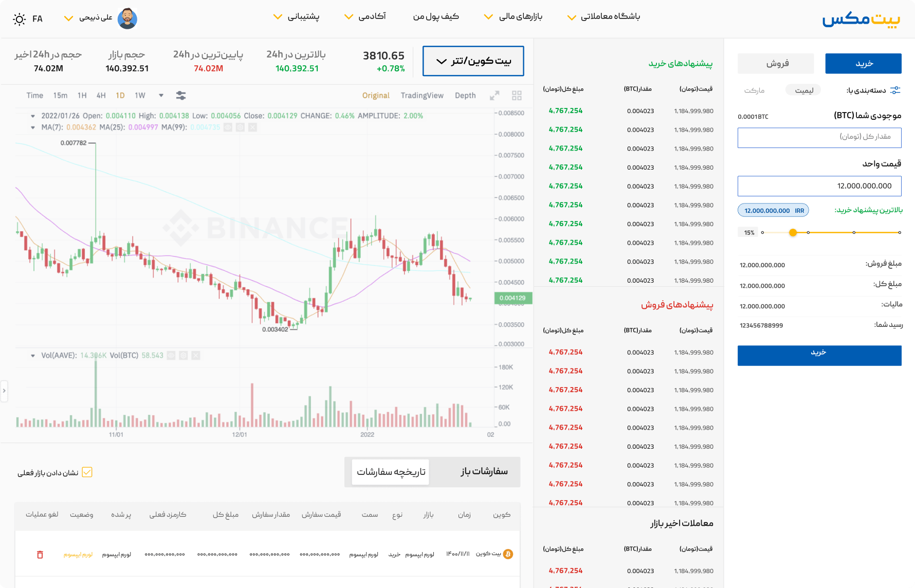Viewport: 915px width, 588px height.
Task: Toggle show current market checkbox
Action: pos(87,472)
